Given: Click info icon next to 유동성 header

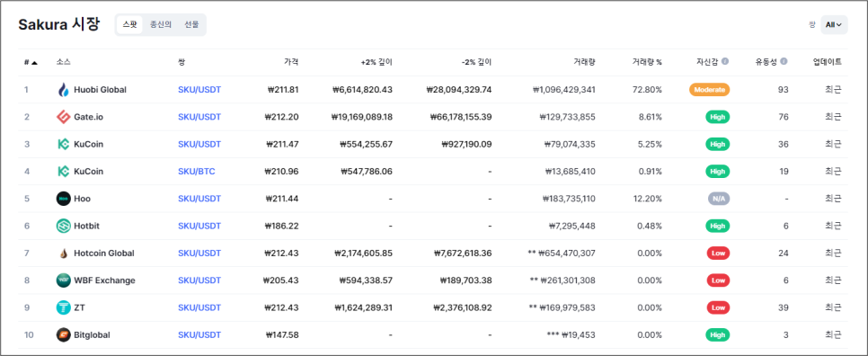Looking at the screenshot, I should [784, 61].
